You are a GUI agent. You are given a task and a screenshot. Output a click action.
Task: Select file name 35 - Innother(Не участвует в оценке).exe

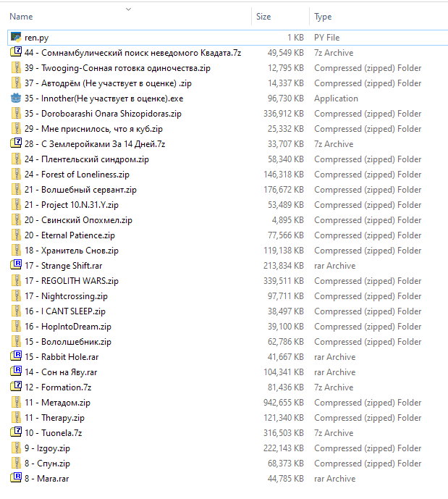pos(103,98)
